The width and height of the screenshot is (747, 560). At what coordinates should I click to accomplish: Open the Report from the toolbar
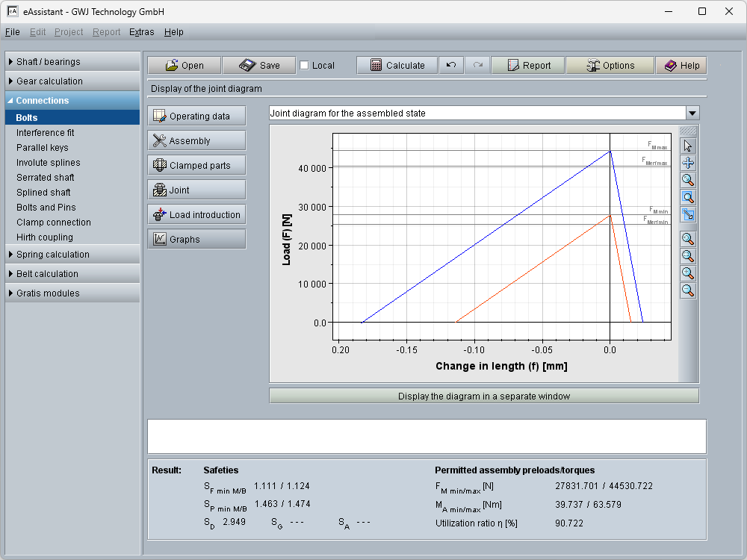tap(528, 66)
